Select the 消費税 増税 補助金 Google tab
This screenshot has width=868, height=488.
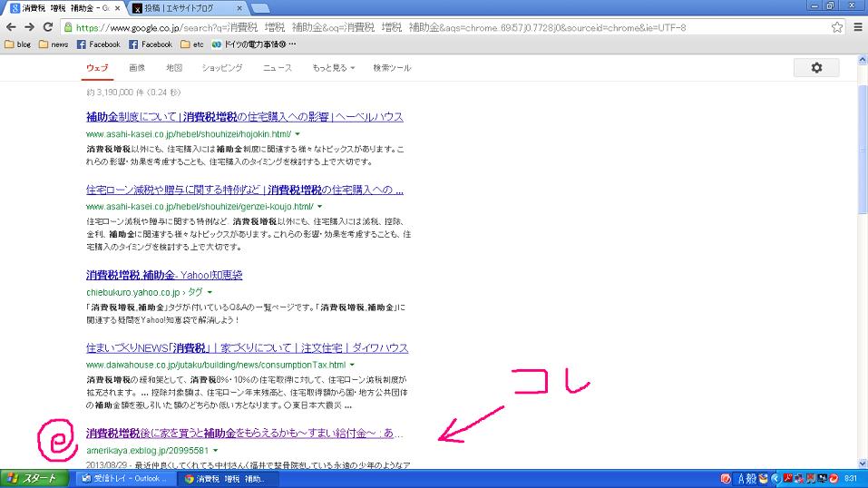tap(65, 8)
